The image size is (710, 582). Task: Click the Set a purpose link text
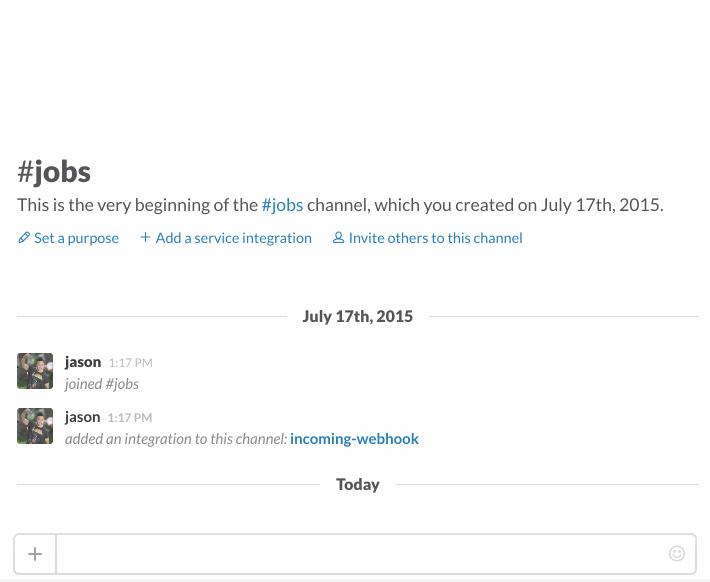click(76, 238)
